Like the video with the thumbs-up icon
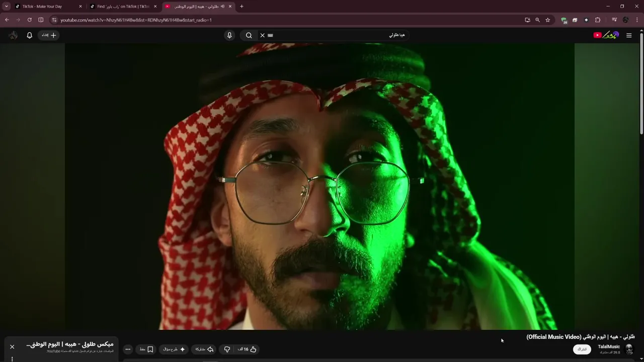 point(248,349)
